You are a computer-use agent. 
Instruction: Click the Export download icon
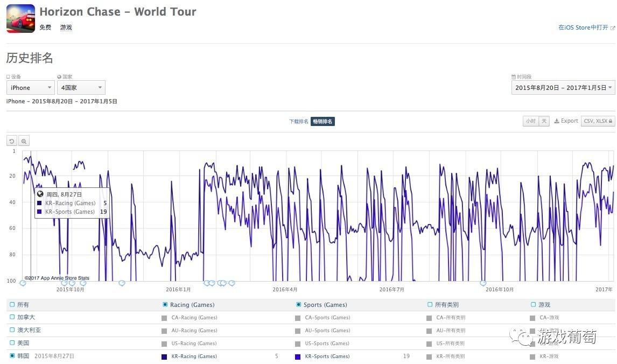(x=557, y=121)
